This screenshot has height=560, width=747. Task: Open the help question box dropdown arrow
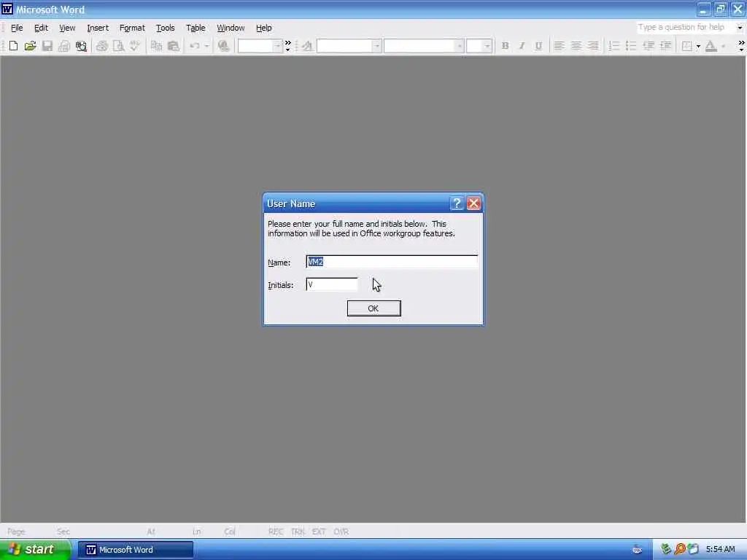[740, 27]
